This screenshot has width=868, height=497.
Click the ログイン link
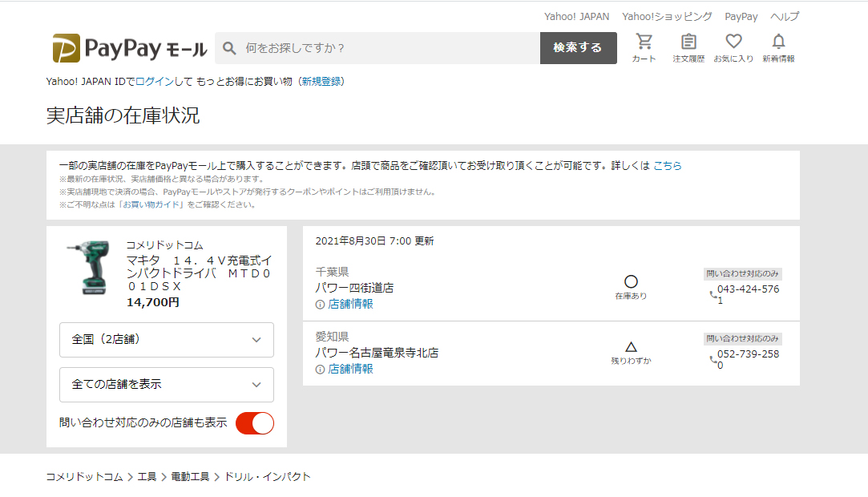[x=155, y=81]
